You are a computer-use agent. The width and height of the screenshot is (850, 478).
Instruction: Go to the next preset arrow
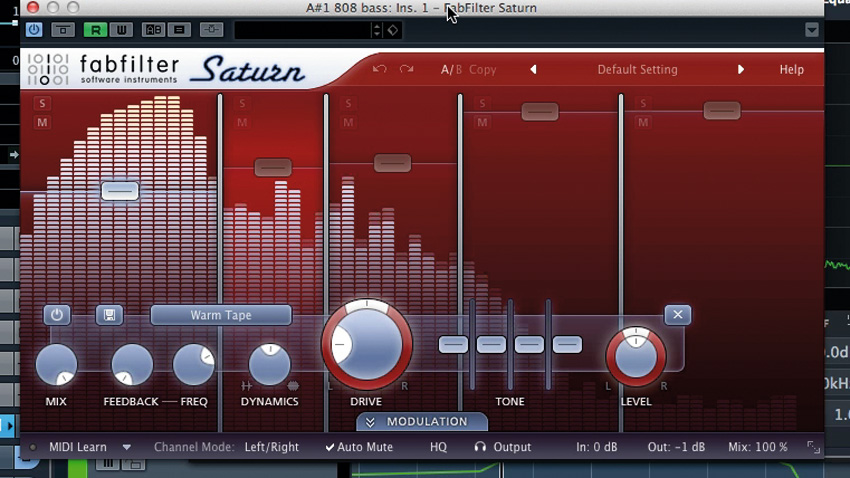coord(740,69)
